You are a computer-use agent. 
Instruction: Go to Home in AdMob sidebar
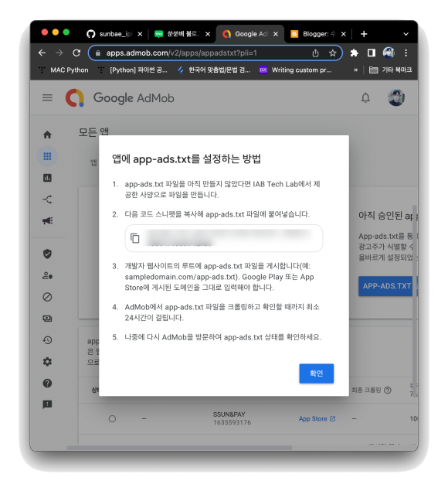pyautogui.click(x=47, y=135)
